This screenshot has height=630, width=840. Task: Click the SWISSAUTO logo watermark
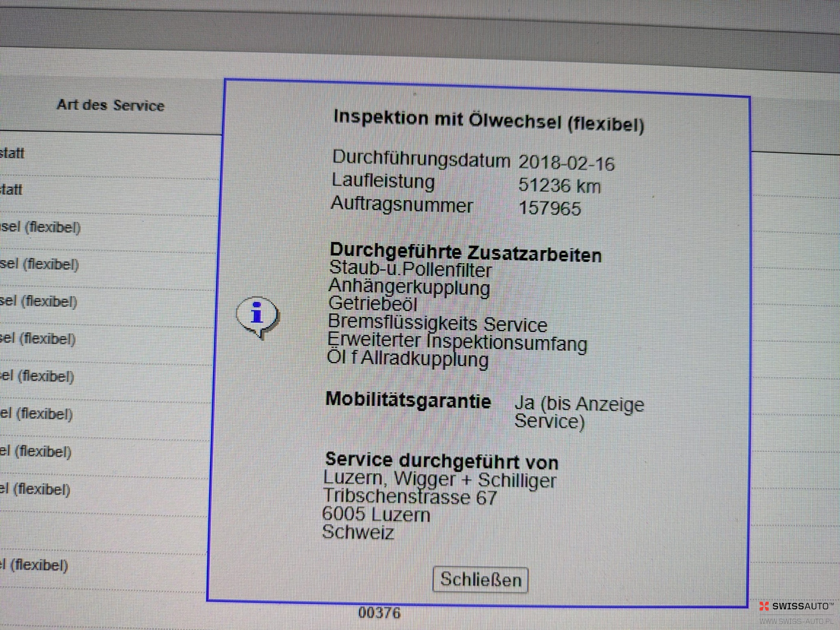click(x=796, y=606)
